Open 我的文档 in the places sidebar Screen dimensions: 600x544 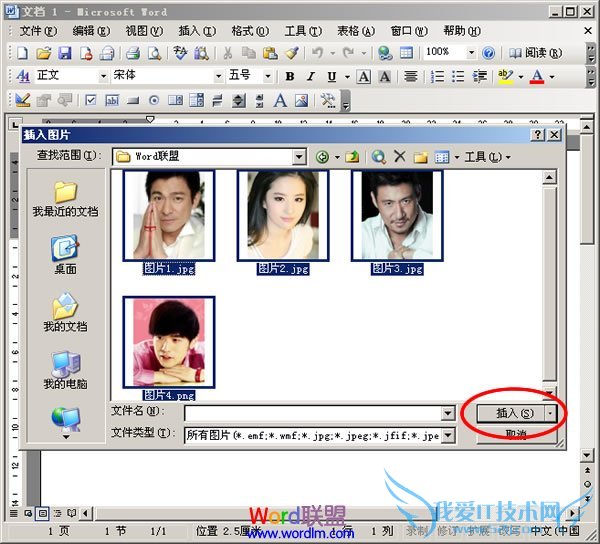(65, 312)
